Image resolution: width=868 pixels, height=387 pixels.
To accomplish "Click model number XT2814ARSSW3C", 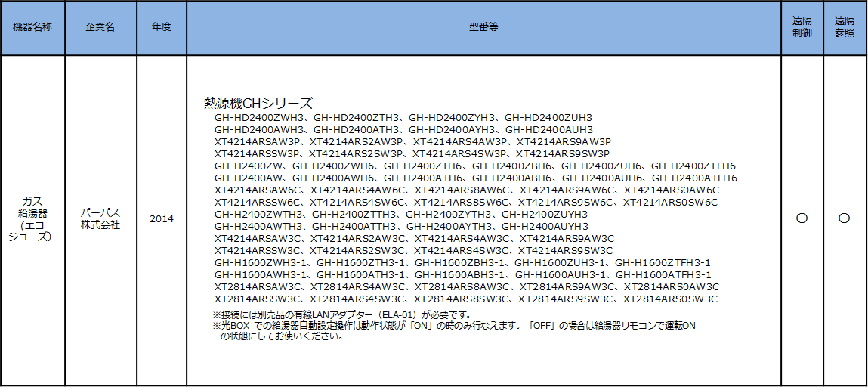I will coord(258,299).
